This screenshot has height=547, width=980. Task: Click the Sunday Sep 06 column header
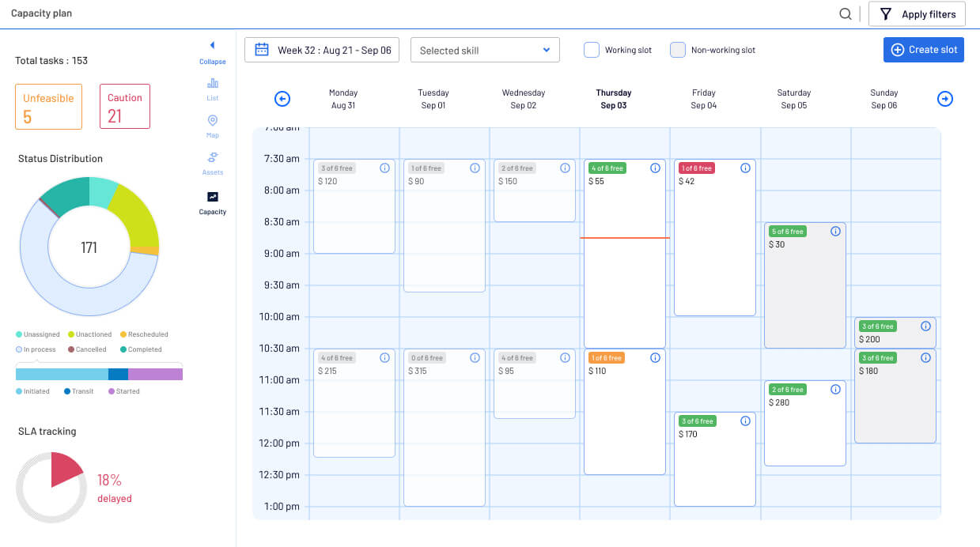[884, 99]
